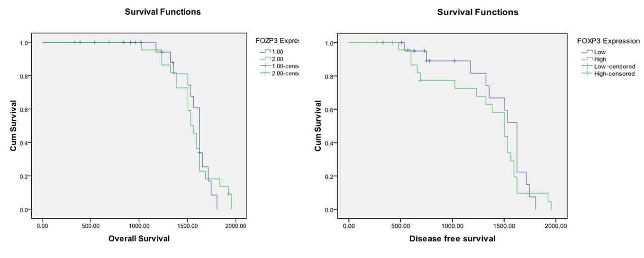Click Survival Functions title above Overall Survival chart

tap(163, 12)
